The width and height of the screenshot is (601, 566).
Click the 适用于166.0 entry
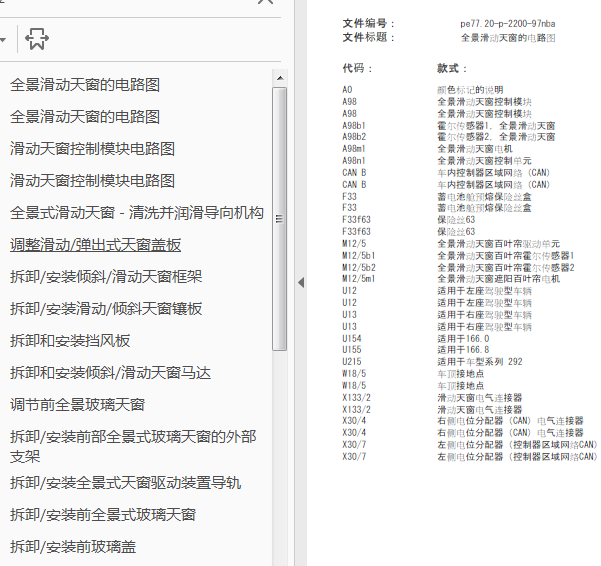[x=463, y=339]
